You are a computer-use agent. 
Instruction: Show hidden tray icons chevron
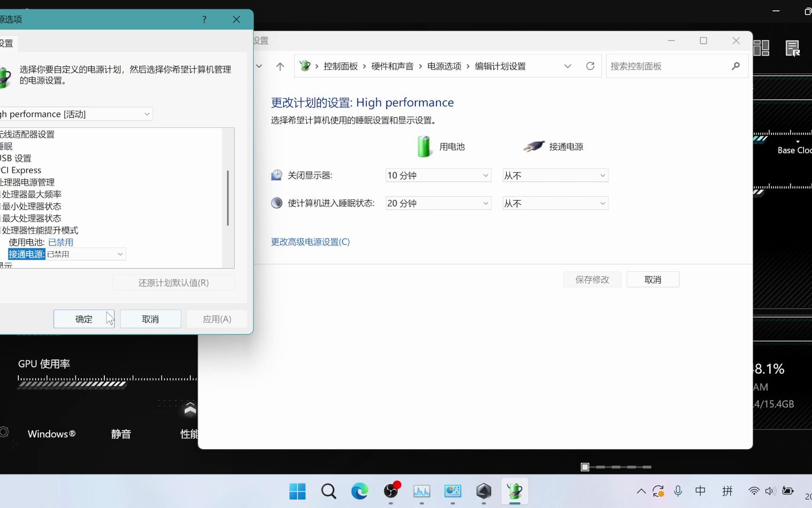[x=641, y=491]
